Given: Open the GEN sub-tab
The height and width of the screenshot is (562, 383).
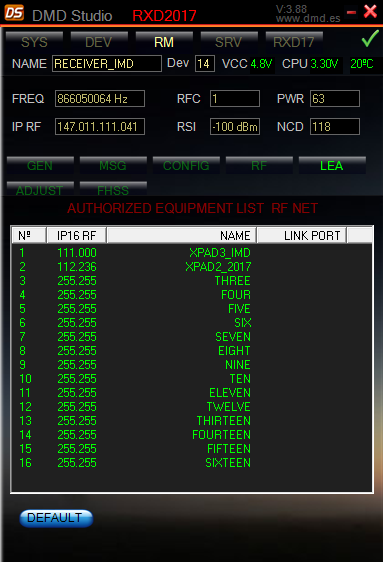Looking at the screenshot, I should coord(40,166).
